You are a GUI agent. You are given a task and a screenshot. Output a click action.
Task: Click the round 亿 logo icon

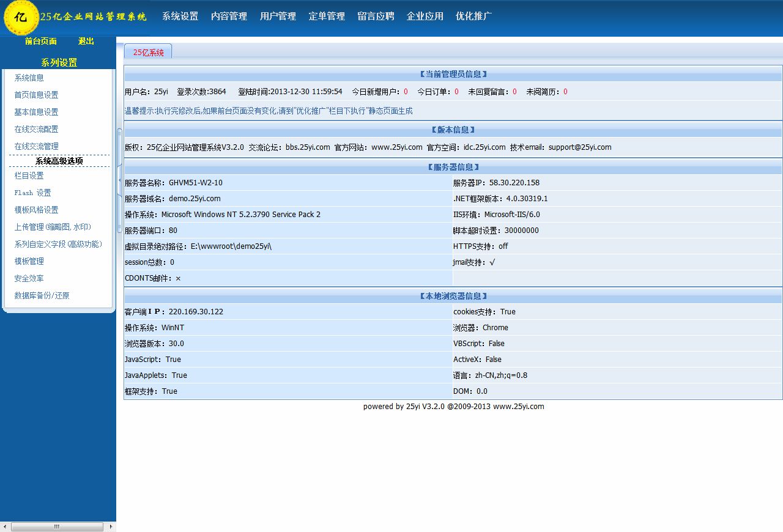(x=21, y=17)
